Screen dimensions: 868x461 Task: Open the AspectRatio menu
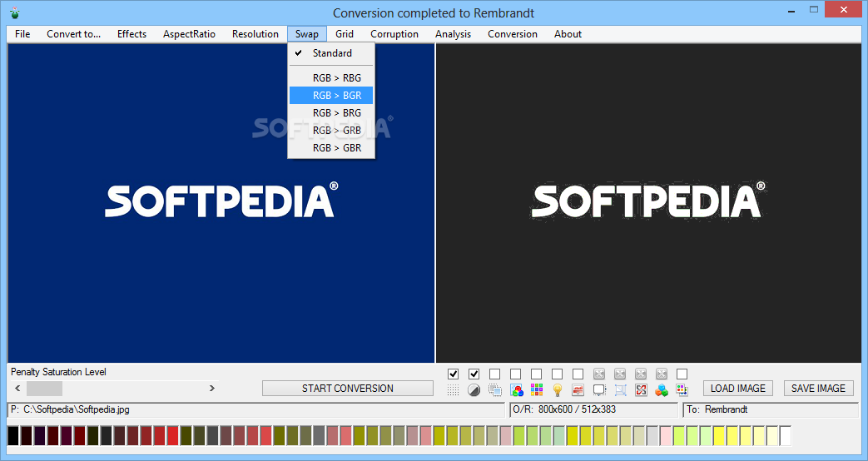coord(189,34)
